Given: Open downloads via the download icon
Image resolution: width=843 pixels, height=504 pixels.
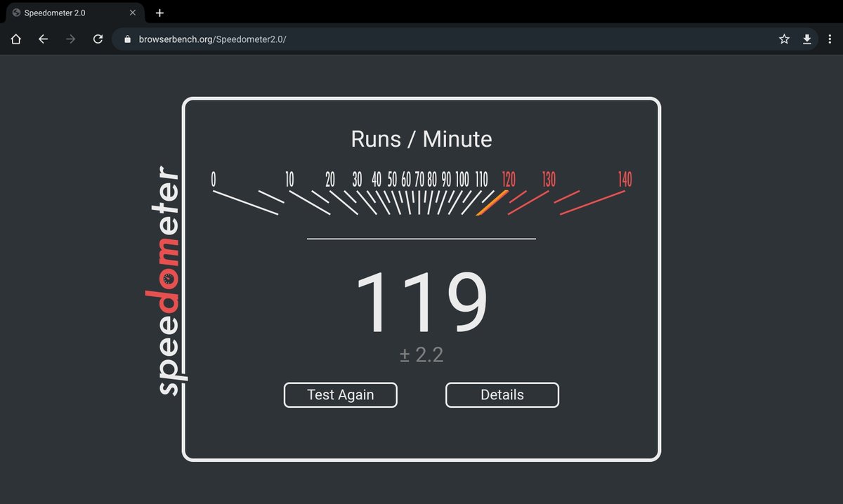Looking at the screenshot, I should pos(807,39).
